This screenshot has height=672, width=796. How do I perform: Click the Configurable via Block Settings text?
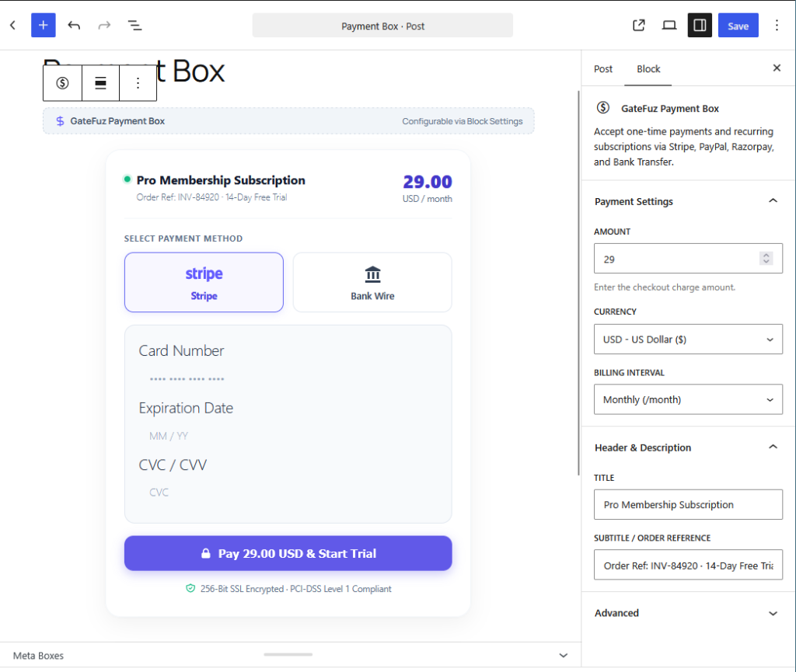coord(463,121)
